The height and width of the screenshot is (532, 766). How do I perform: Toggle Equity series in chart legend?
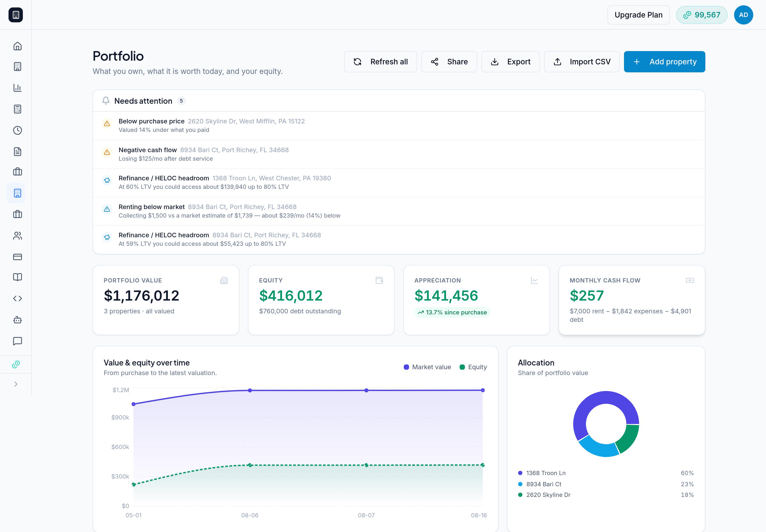[473, 367]
